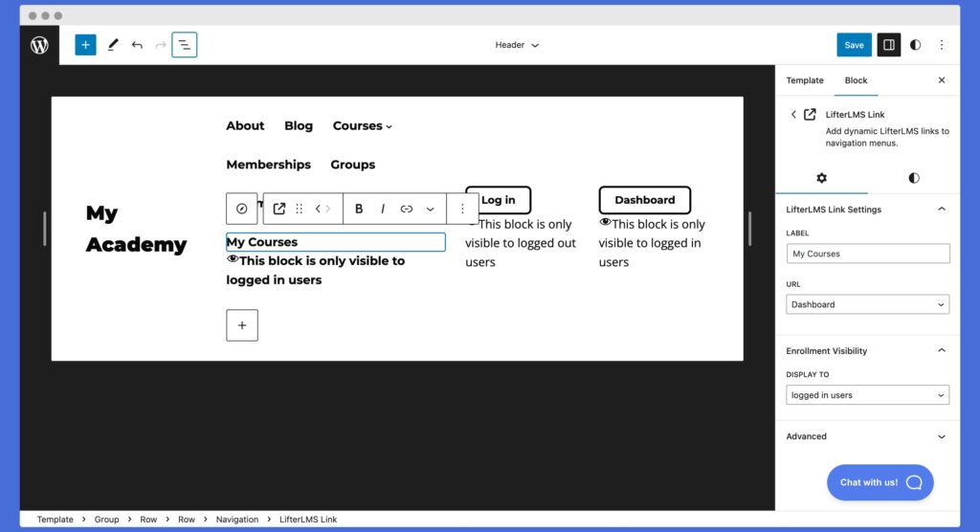Screen dimensions: 980x532
Task: Click the LifterLMS Link icon in sidebar
Action: pyautogui.click(x=810, y=115)
